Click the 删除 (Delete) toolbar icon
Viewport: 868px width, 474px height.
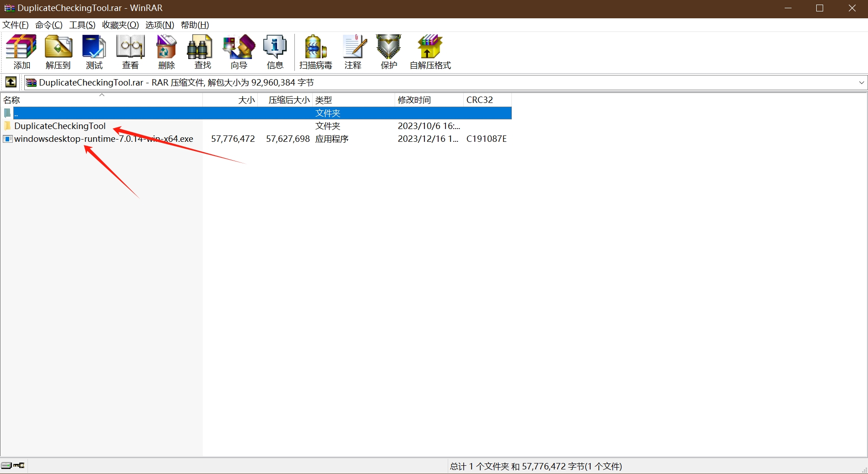(x=166, y=47)
